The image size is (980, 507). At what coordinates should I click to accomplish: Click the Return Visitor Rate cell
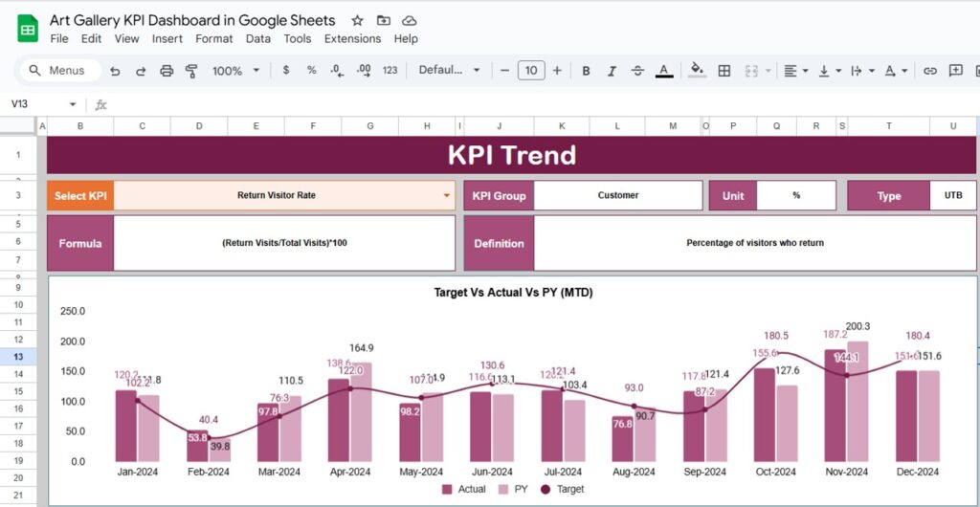tap(284, 195)
